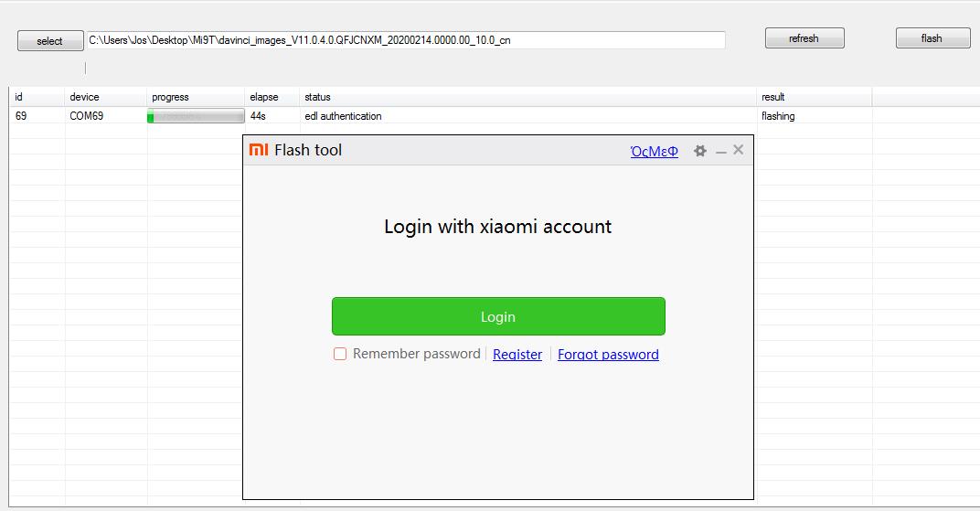This screenshot has height=511, width=980.
Task: Click the status column header
Action: (x=528, y=97)
